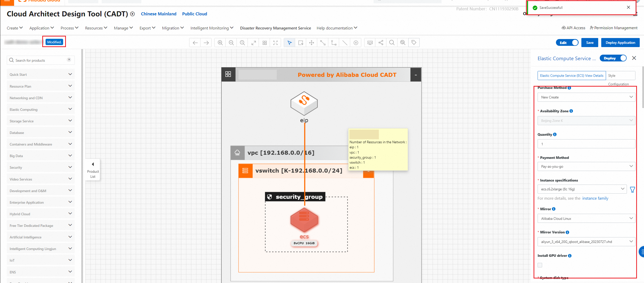Screen dimensions: 644x283
Task: Toggle the Deploy switch in ECS panel
Action: click(613, 58)
